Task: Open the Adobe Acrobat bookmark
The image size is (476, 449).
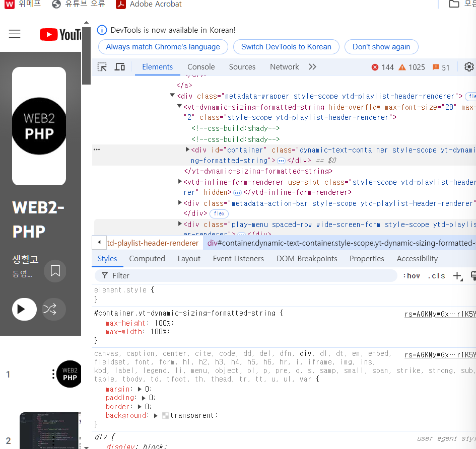Action: [x=149, y=4]
